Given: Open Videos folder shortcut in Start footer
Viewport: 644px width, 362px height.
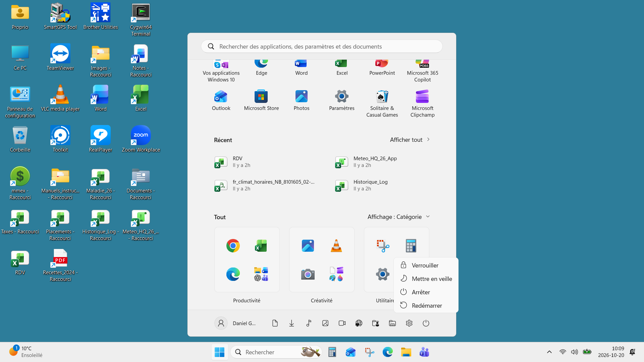Looking at the screenshot, I should point(342,323).
